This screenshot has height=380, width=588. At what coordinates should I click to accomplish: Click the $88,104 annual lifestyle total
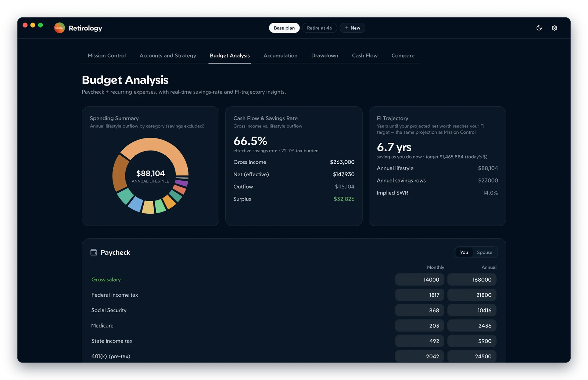(x=150, y=173)
